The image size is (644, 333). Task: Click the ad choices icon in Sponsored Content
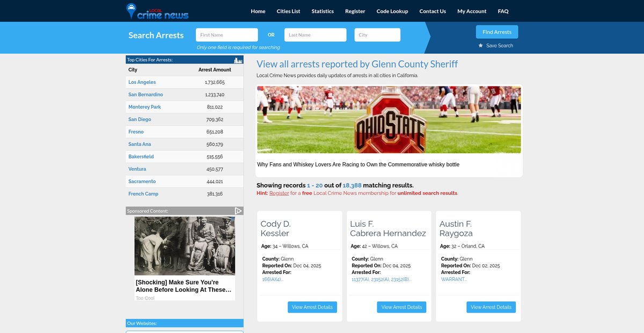(239, 211)
